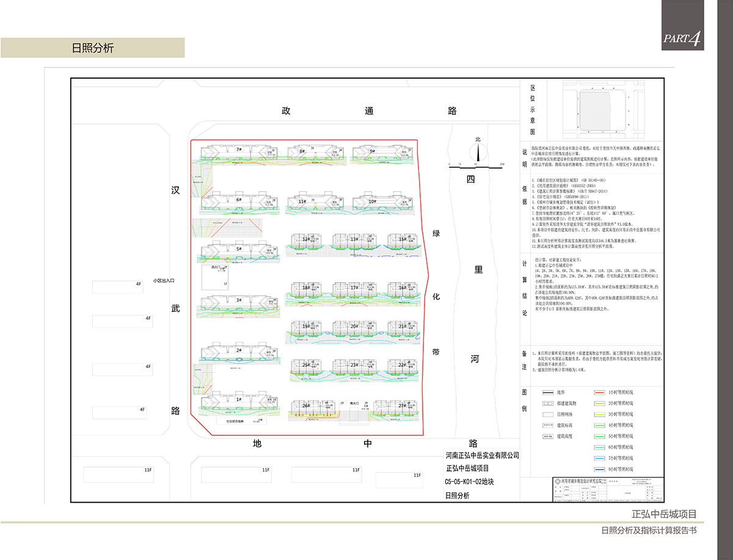Click the 日照分析 header title banner

93,48
